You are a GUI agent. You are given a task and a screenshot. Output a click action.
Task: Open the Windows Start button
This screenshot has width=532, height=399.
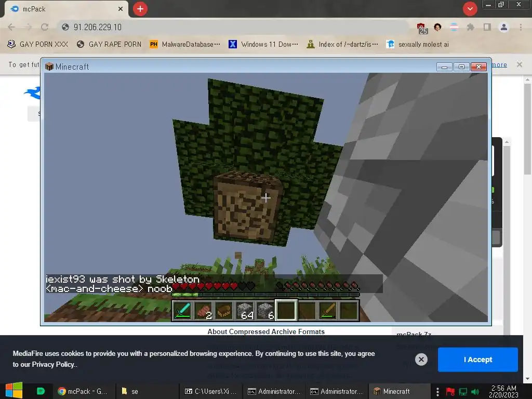click(x=14, y=391)
